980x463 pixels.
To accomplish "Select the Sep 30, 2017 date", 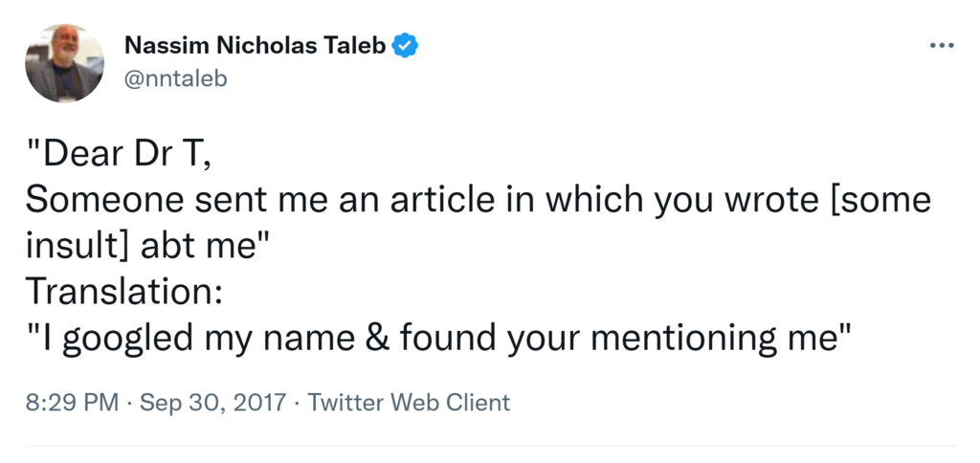I will pos(212,403).
